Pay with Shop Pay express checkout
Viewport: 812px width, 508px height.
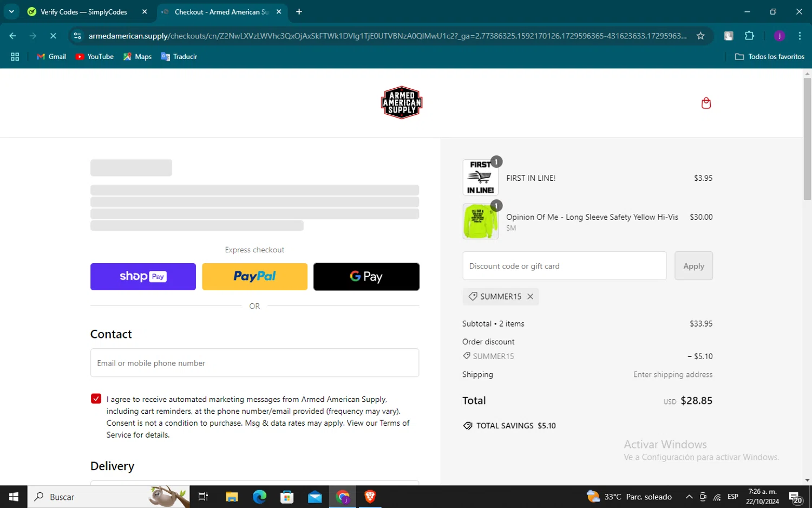point(143,277)
